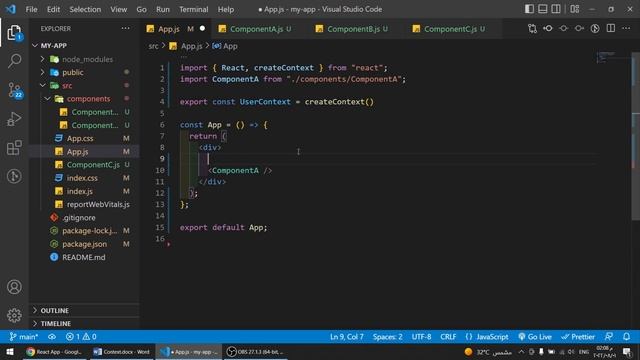Collapse the components folder
This screenshot has height=360, width=640.
click(84, 99)
